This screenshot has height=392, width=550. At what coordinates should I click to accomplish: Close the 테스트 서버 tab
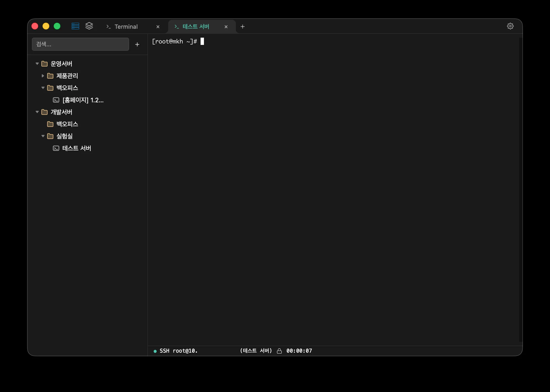226,27
